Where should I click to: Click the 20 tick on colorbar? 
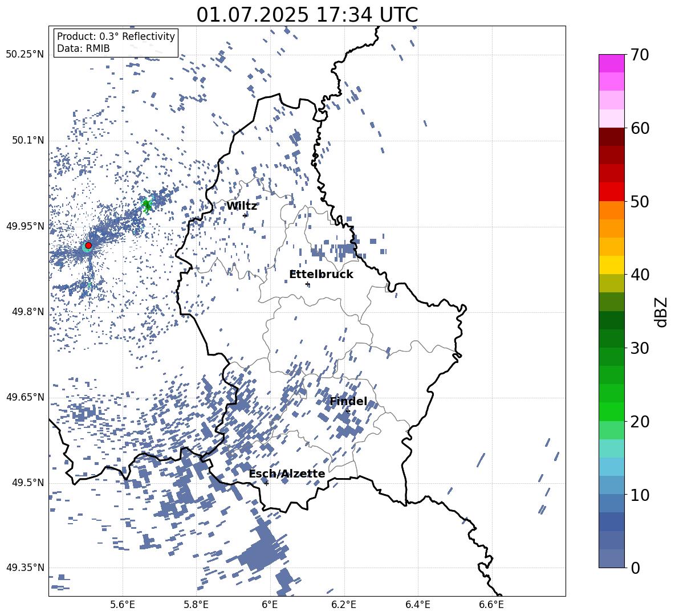pos(640,422)
